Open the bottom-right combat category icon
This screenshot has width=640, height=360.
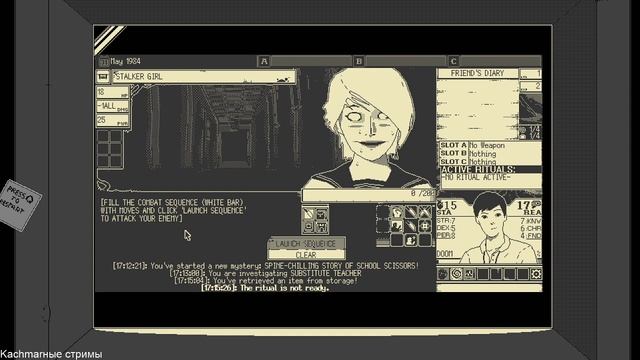tap(322, 227)
